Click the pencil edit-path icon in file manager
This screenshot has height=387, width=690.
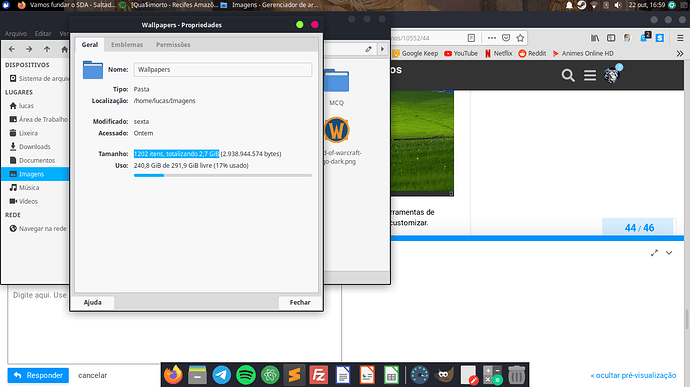(x=368, y=49)
